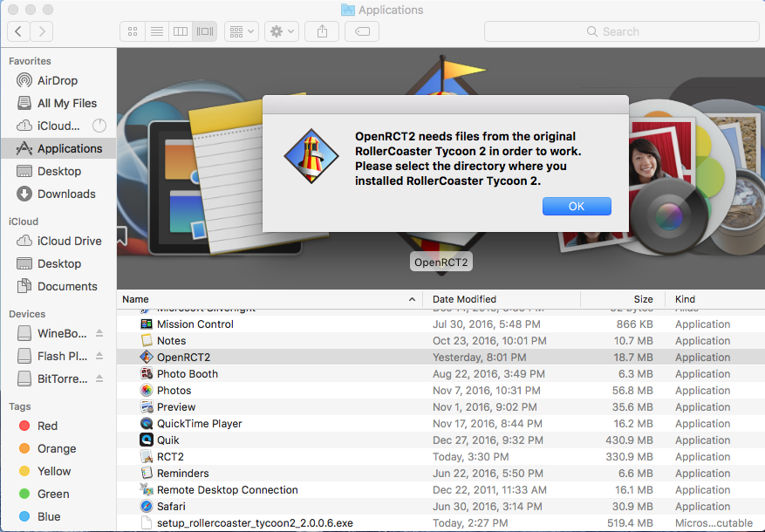Click the Share toolbar button
Screen dimensions: 765x532
pos(322,31)
